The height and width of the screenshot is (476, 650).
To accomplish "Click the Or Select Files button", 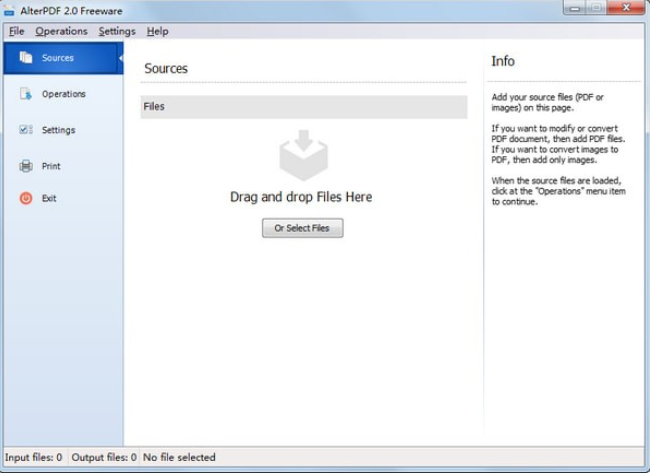I will (303, 228).
